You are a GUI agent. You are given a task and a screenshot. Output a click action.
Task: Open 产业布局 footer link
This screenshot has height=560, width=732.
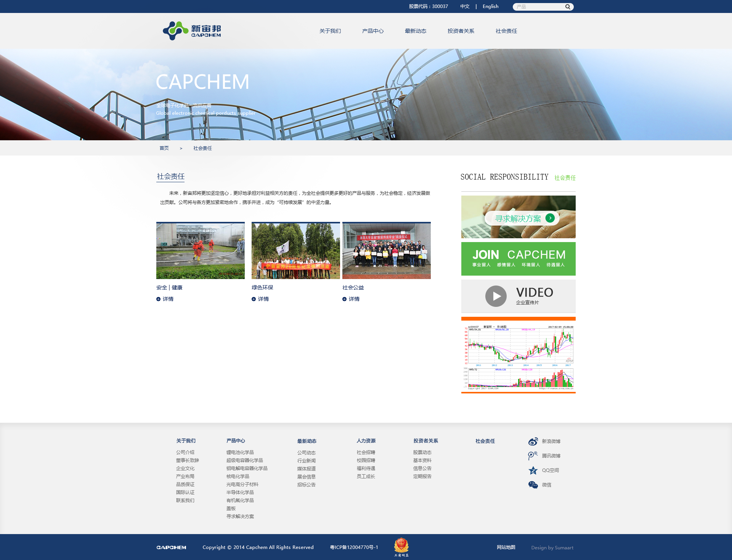(x=185, y=477)
